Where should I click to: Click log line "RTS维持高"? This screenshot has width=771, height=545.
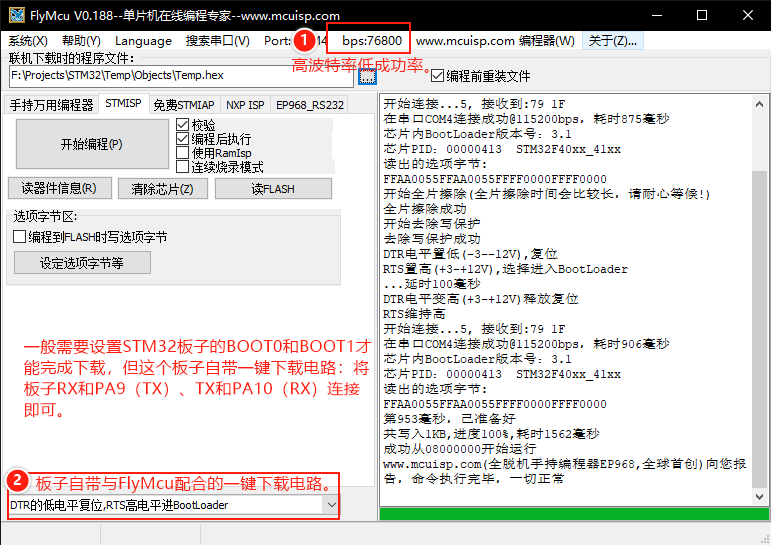[x=414, y=314]
